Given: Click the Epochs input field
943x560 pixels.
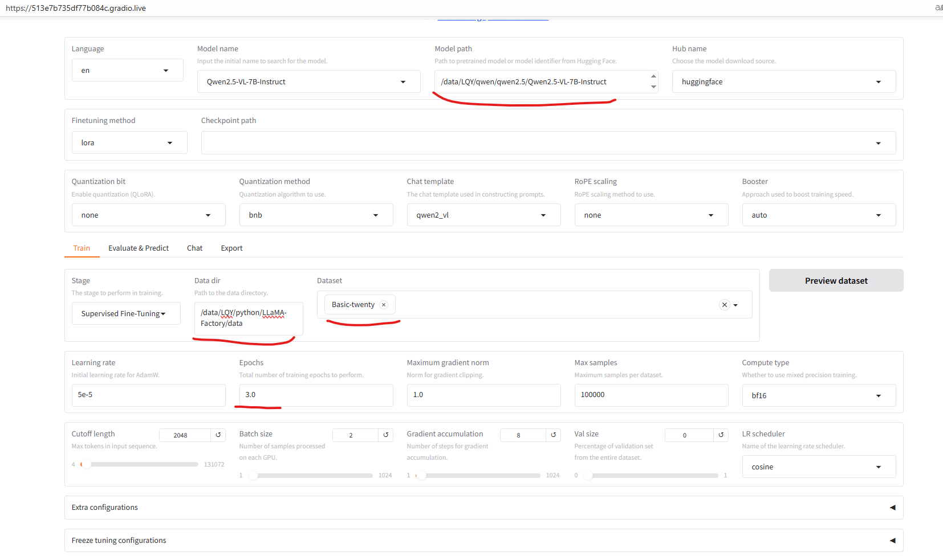Looking at the screenshot, I should click(316, 395).
